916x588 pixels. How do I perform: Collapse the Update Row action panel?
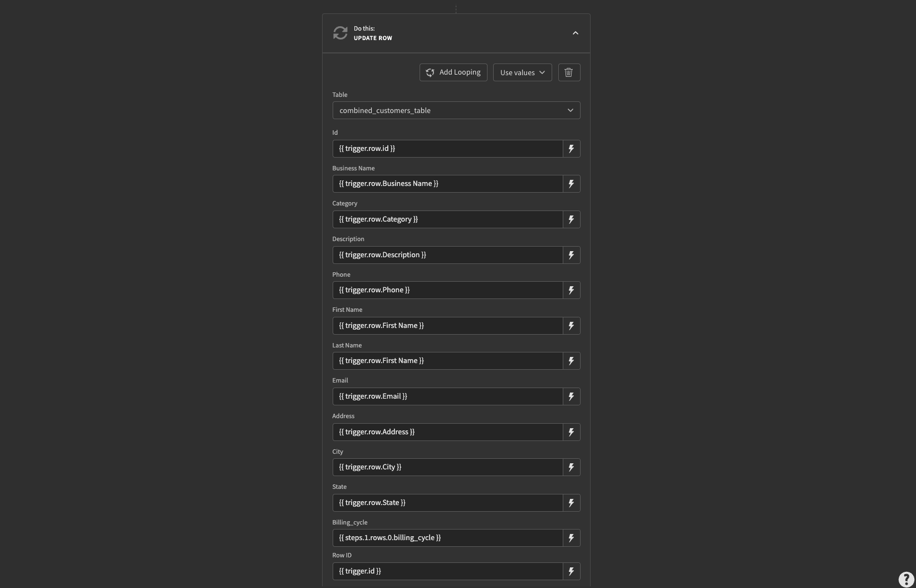(576, 33)
